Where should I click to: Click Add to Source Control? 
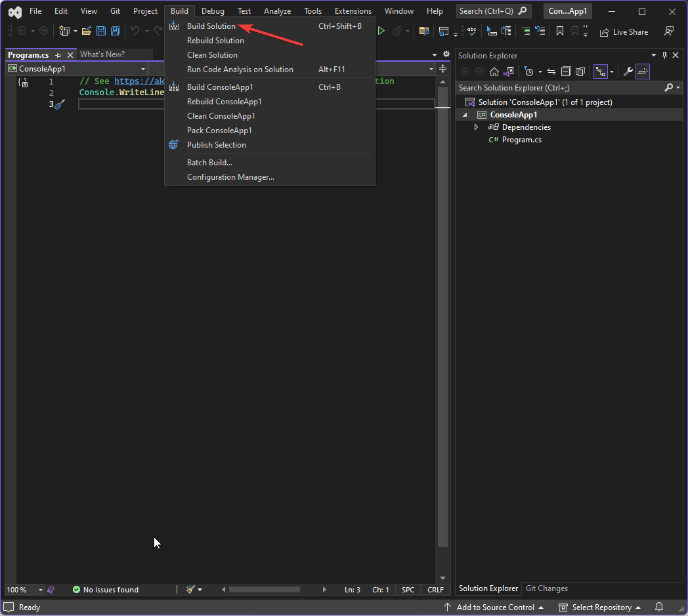(x=496, y=607)
